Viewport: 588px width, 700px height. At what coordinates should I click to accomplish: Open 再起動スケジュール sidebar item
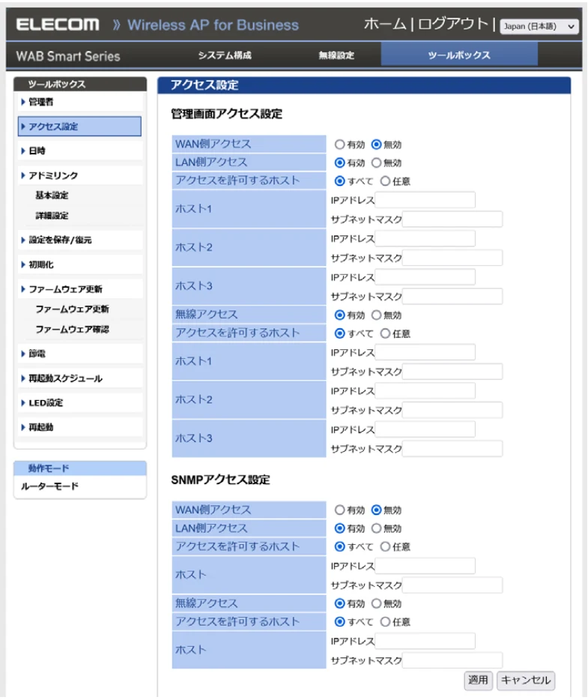tap(80, 378)
